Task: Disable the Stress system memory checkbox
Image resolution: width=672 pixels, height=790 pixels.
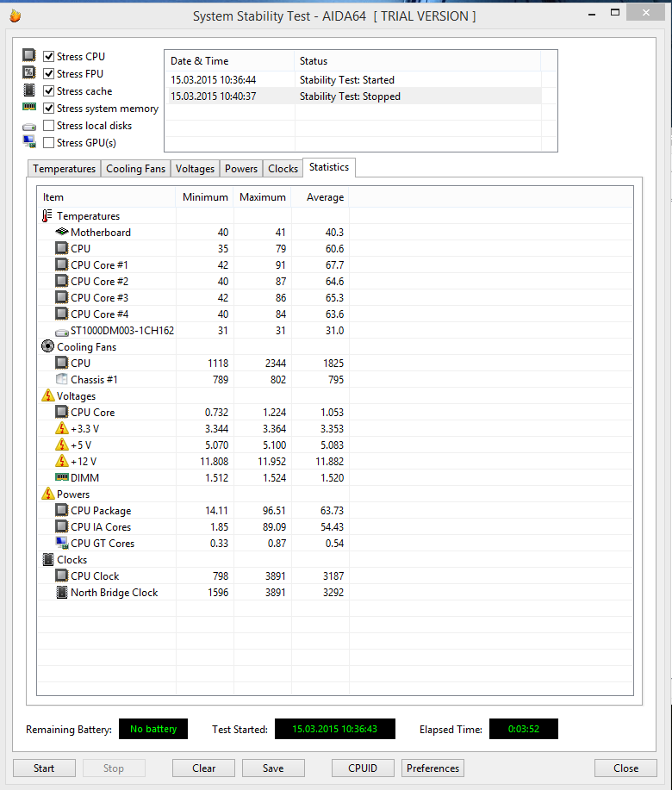Action: 49,108
